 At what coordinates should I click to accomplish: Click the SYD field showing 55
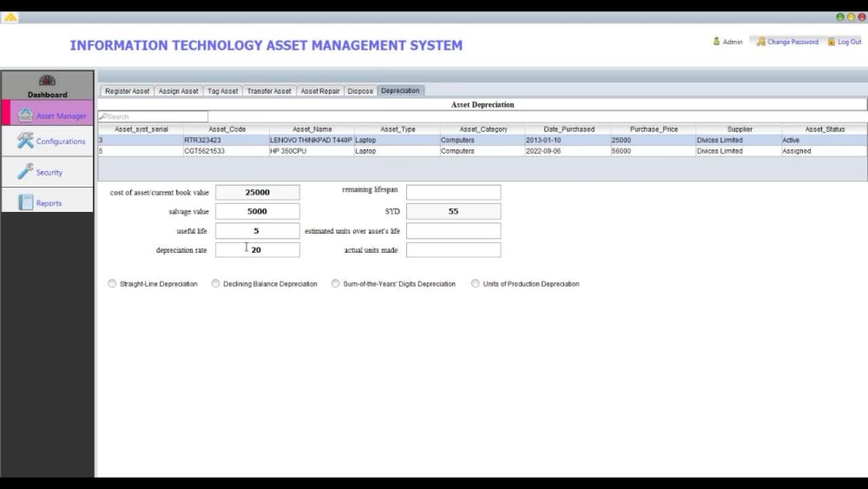click(x=453, y=211)
